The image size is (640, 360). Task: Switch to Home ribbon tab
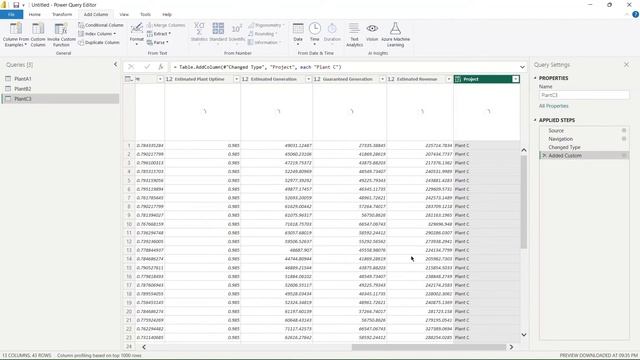click(35, 14)
